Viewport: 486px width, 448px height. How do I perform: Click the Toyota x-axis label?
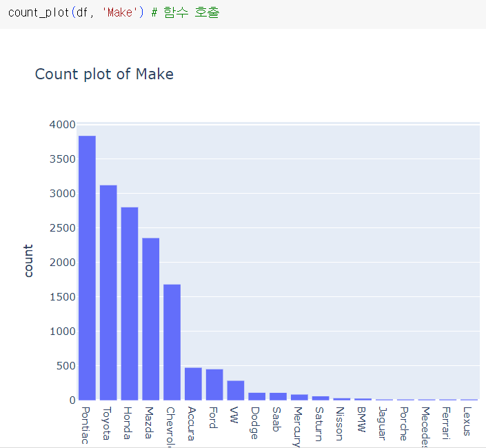tap(106, 423)
